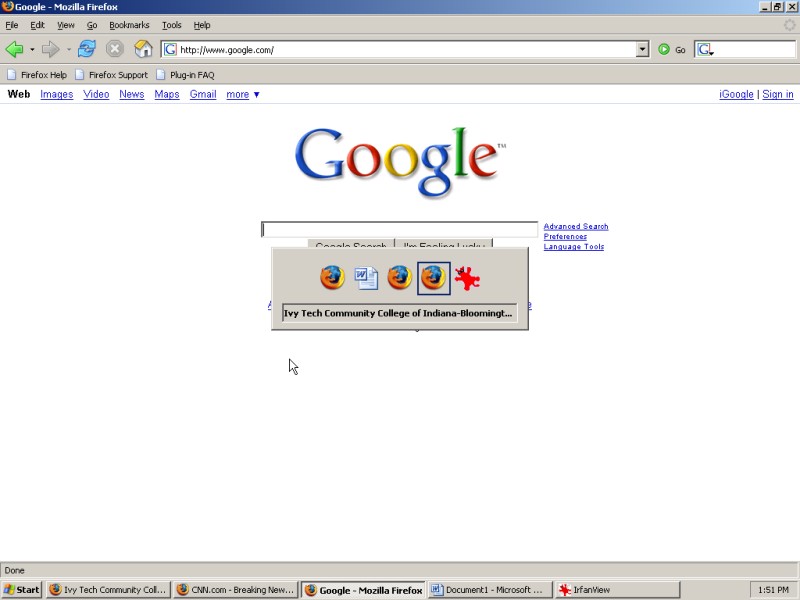Open the iGoogle link
This screenshot has height=600, width=800.
coord(736,94)
